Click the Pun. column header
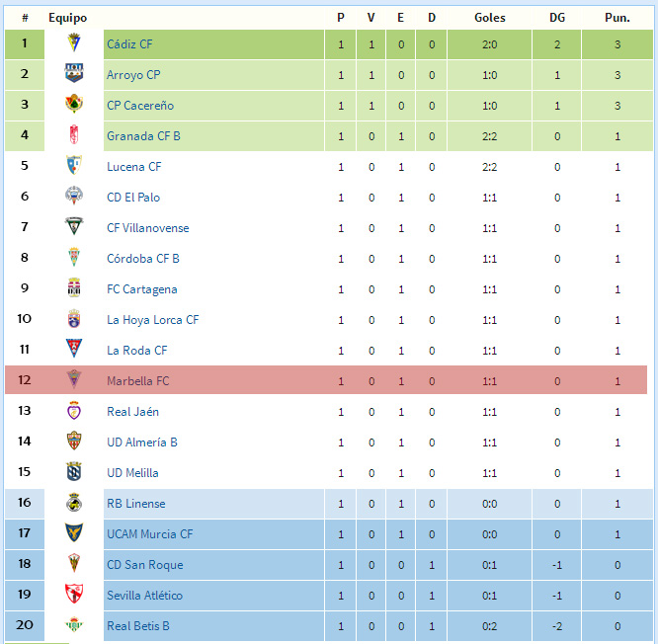The width and height of the screenshot is (658, 644). (x=617, y=18)
